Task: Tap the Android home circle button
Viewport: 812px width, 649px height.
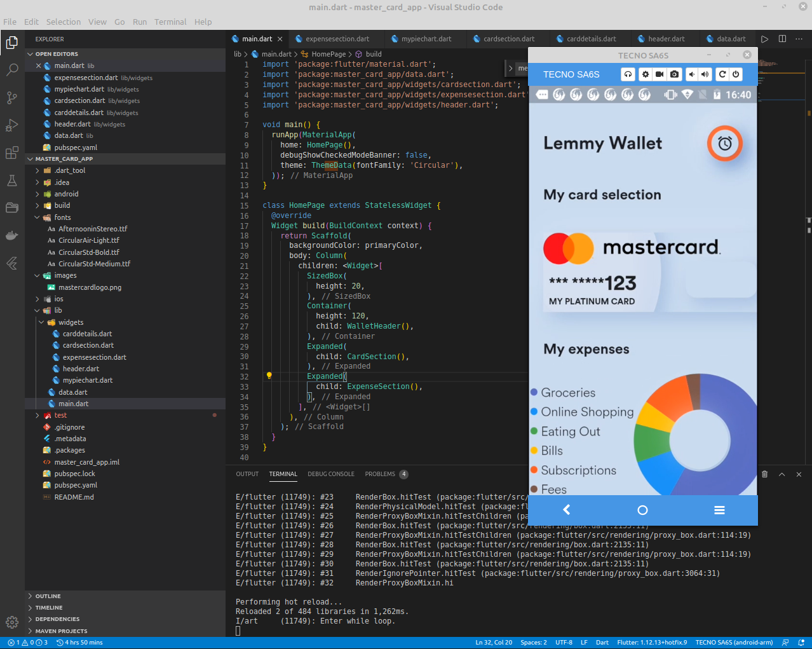Action: click(x=642, y=510)
